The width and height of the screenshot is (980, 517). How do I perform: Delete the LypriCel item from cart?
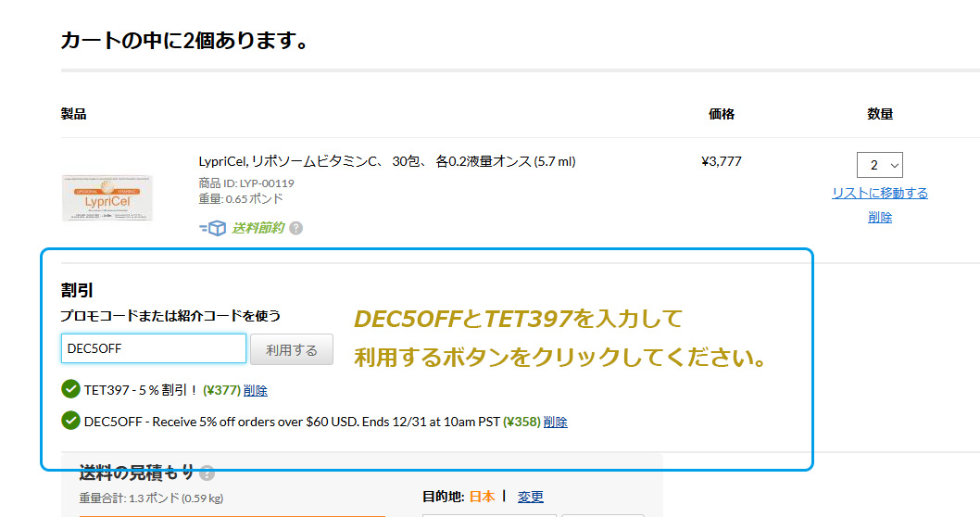879,218
